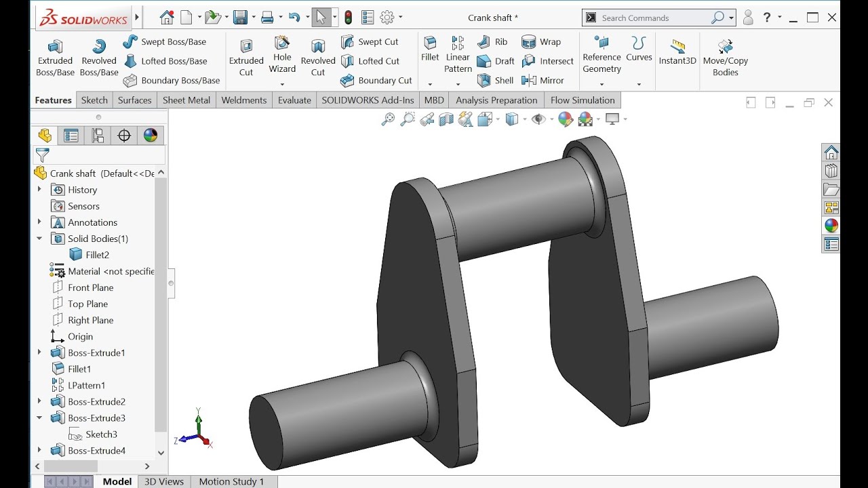Choose Swept Boss/Base feature
The width and height of the screenshot is (868, 488).
(165, 42)
